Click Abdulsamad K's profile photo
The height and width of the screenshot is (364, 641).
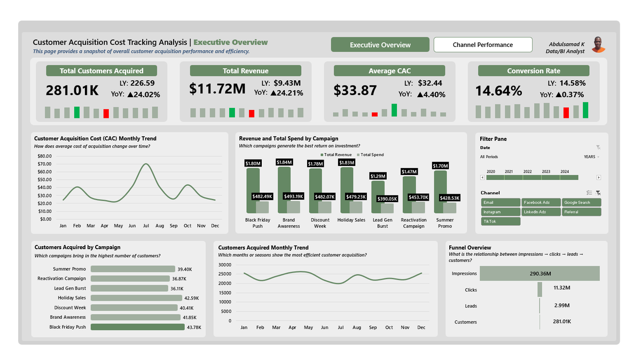click(x=598, y=45)
